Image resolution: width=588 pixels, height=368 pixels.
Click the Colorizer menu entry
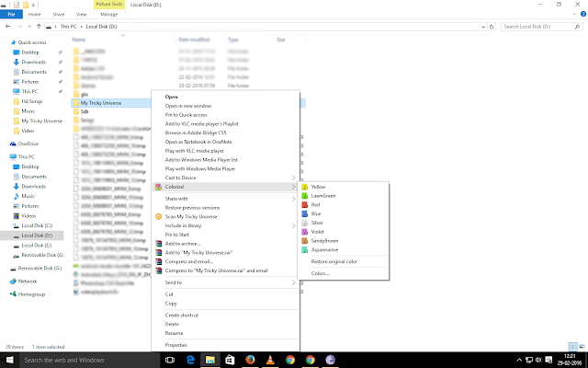point(225,187)
